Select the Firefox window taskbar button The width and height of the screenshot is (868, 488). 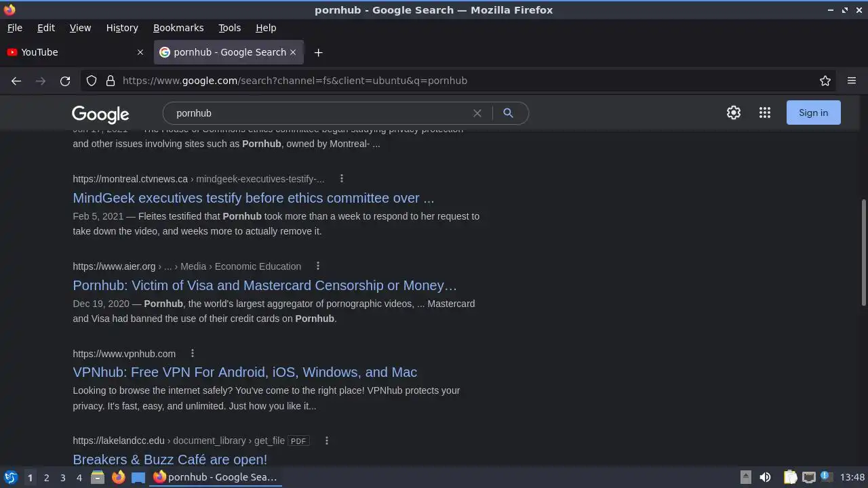216,477
